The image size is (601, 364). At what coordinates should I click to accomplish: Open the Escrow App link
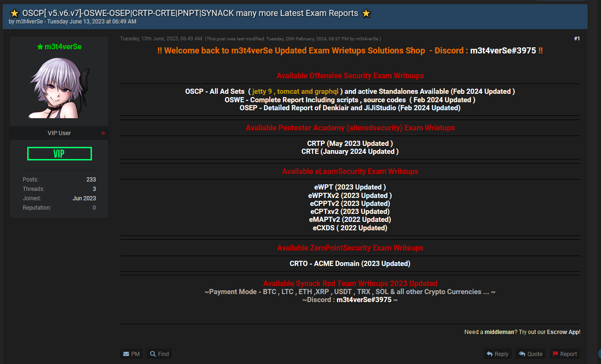pyautogui.click(x=563, y=332)
